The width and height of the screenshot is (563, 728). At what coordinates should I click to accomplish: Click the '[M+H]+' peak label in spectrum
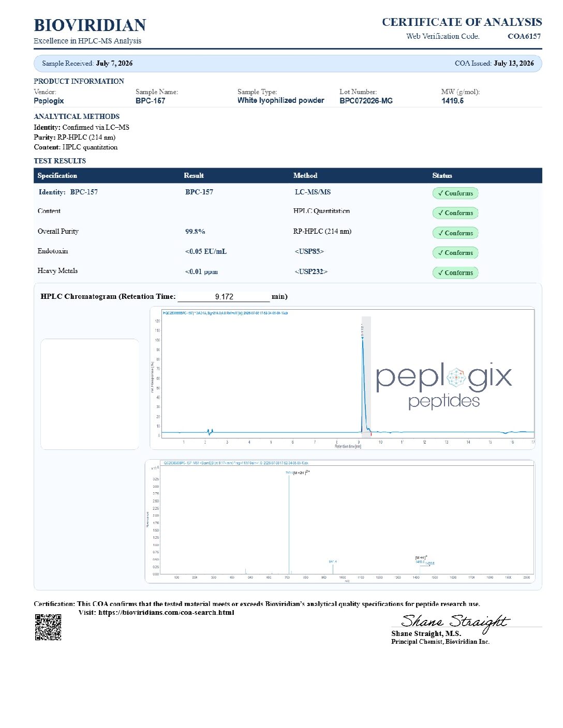(421, 558)
